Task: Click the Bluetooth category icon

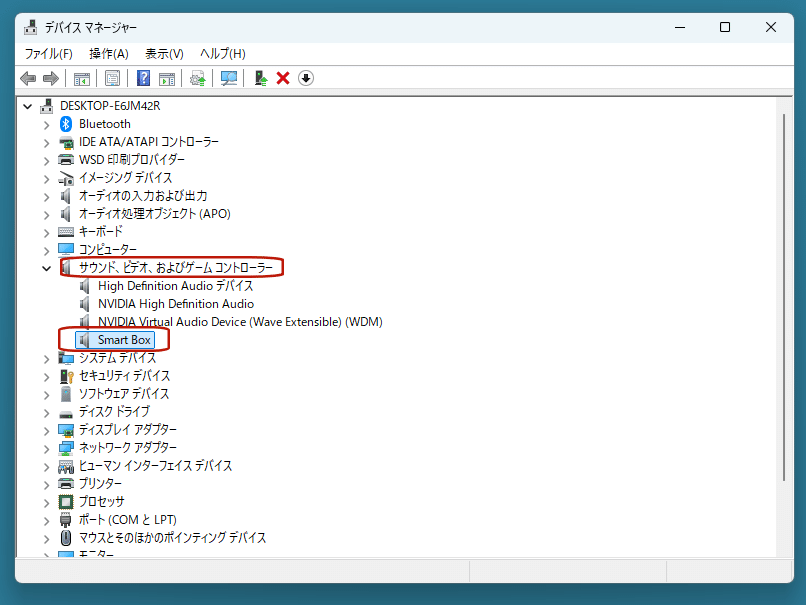Action: pos(66,124)
